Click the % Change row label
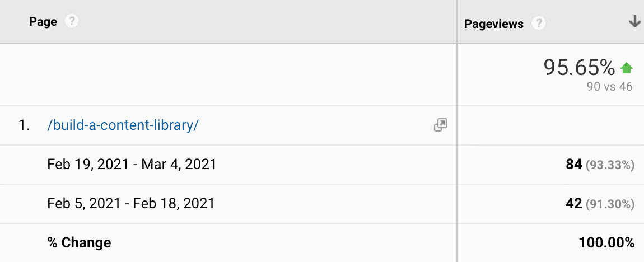Screen dimensions: 644x262 tap(79, 242)
